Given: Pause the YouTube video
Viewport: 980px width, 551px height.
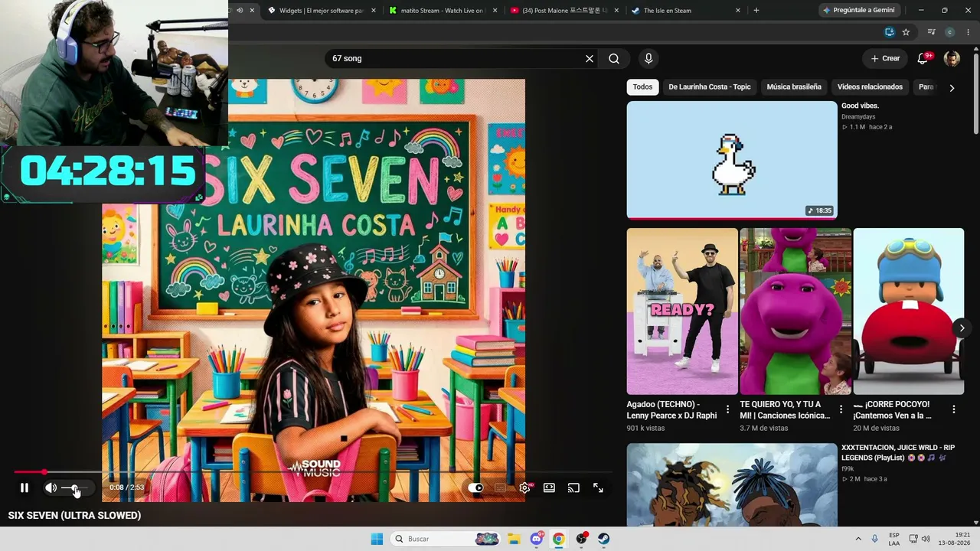Looking at the screenshot, I should (x=24, y=487).
